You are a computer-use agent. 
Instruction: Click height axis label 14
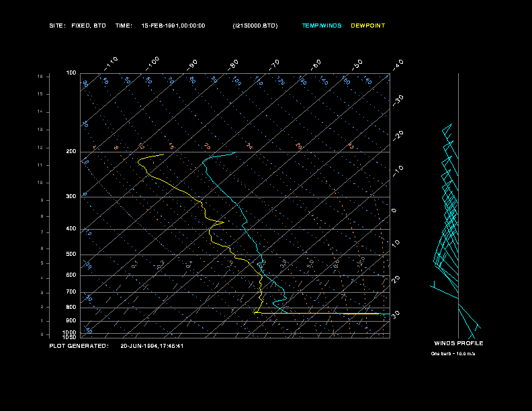[x=40, y=111]
